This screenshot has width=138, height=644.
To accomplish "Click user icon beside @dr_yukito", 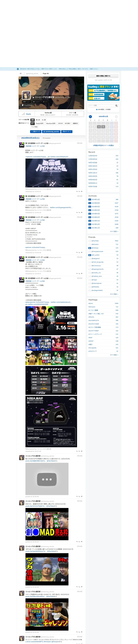I will pyautogui.click(x=90, y=255).
